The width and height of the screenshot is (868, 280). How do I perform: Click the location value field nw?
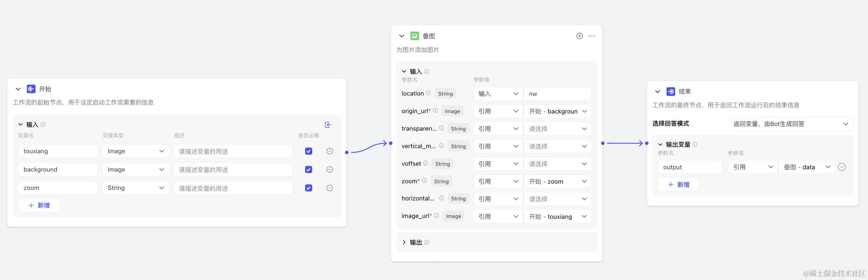(557, 94)
